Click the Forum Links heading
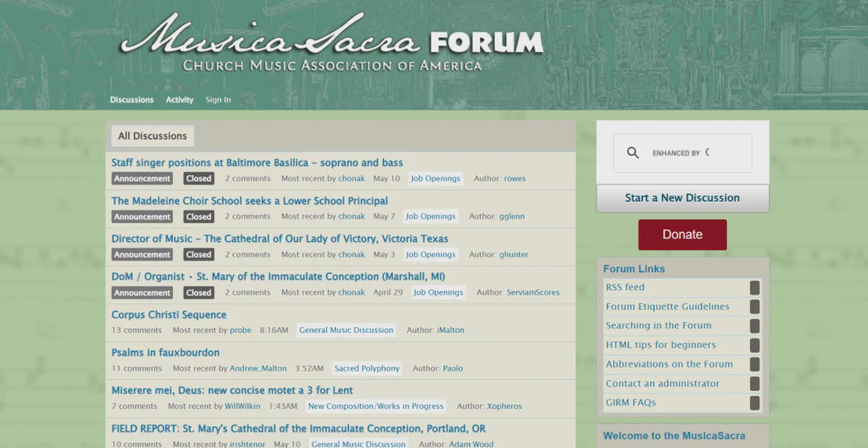This screenshot has width=868, height=448. click(x=634, y=269)
